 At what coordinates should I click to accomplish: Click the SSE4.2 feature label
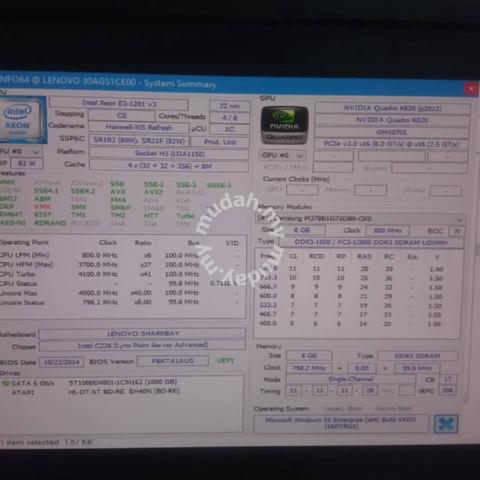(x=83, y=191)
